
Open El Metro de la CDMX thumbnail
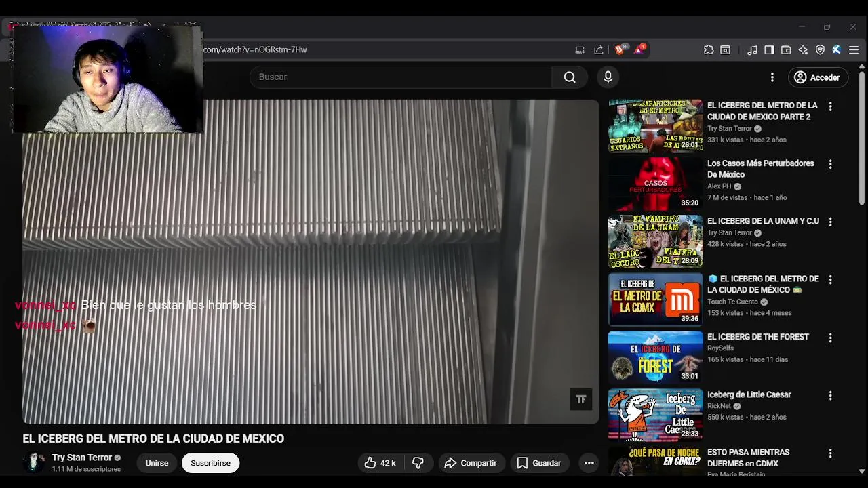click(655, 299)
